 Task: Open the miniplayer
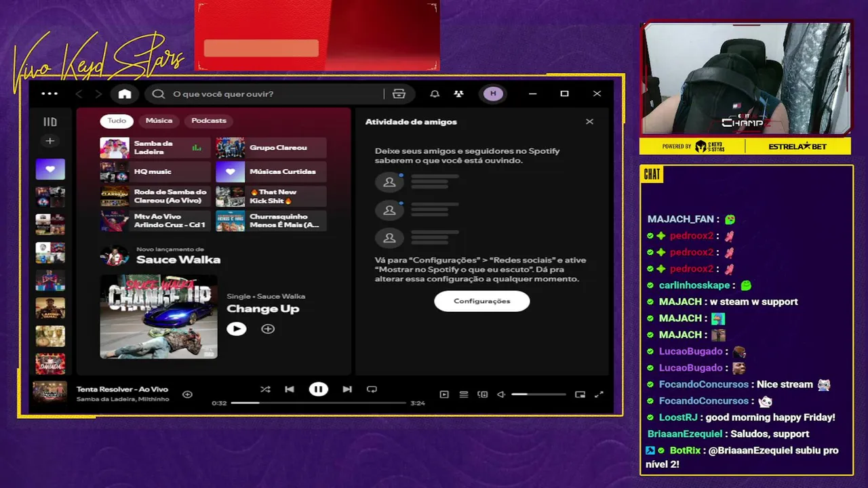point(580,394)
